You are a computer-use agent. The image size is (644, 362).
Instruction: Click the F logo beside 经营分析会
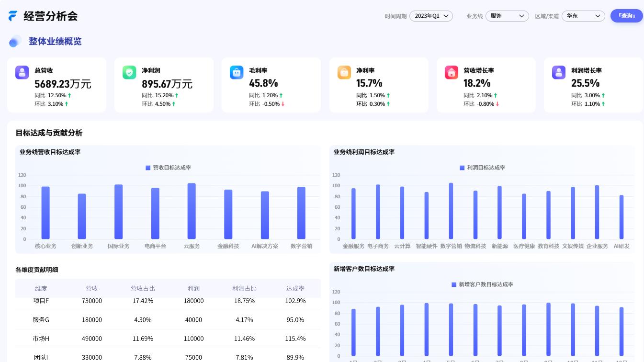point(12,16)
